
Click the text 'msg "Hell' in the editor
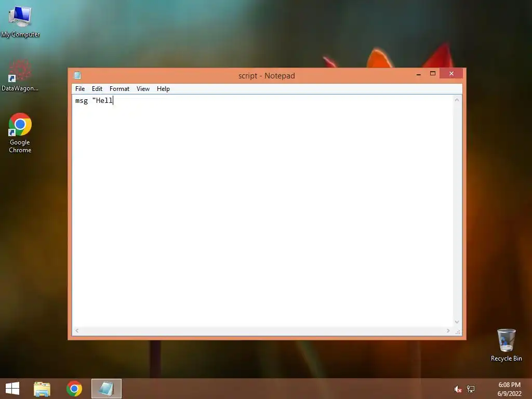94,100
